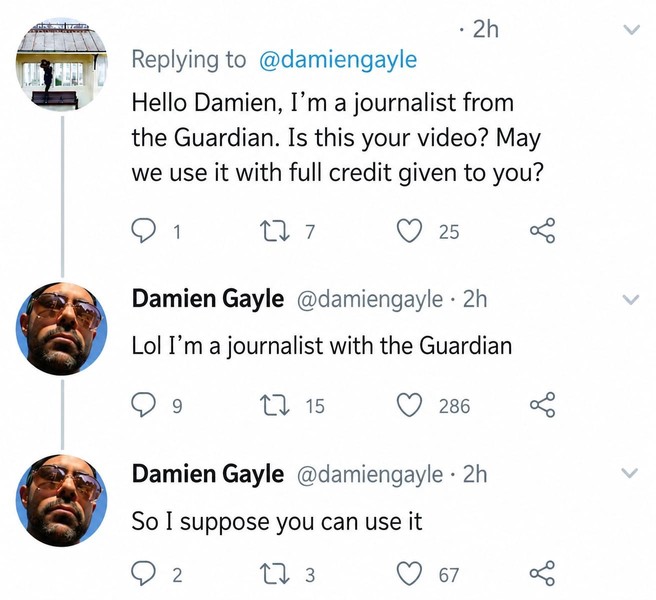Share the 'So I suppose' tweet
Screen dimensions: 656x600
click(543, 573)
